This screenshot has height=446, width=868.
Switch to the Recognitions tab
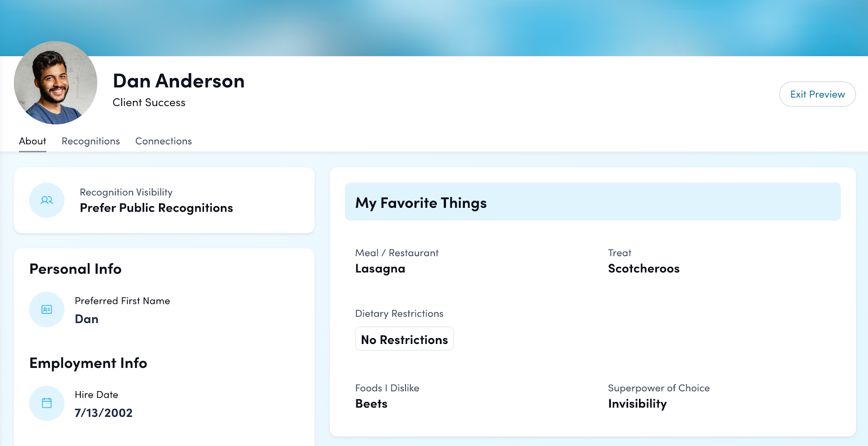point(91,141)
